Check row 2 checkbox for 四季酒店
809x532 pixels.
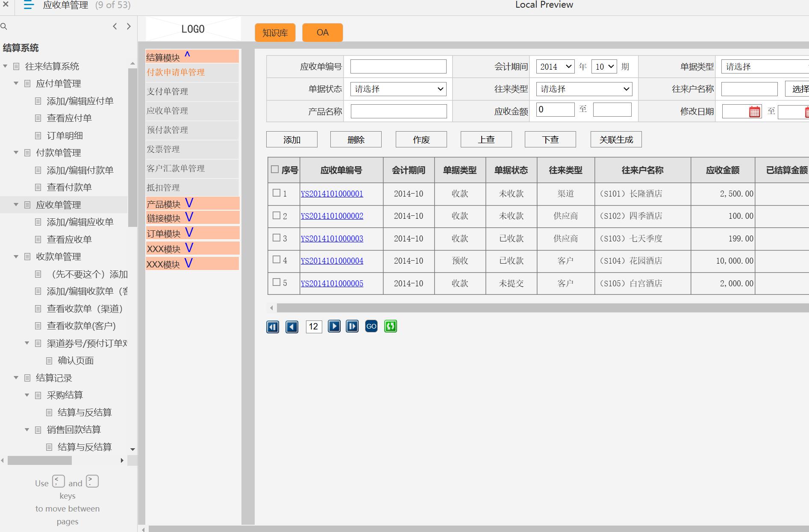pos(277,215)
